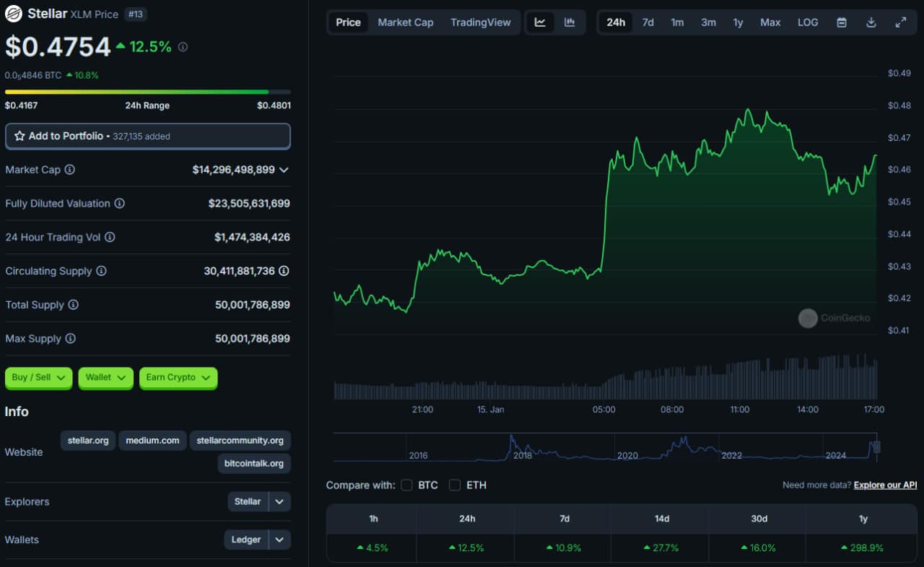The width and height of the screenshot is (924, 567).
Task: Switch to the Market Cap chart tab
Action: (406, 22)
